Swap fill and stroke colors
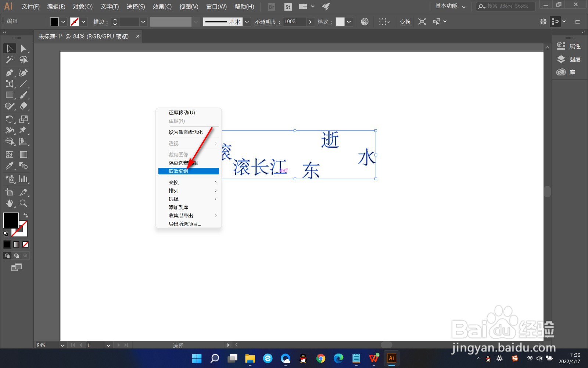This screenshot has width=588, height=368. tap(26, 215)
